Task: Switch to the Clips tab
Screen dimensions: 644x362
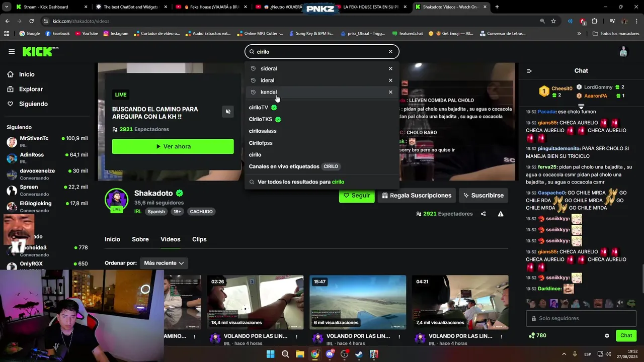Action: tap(199, 239)
